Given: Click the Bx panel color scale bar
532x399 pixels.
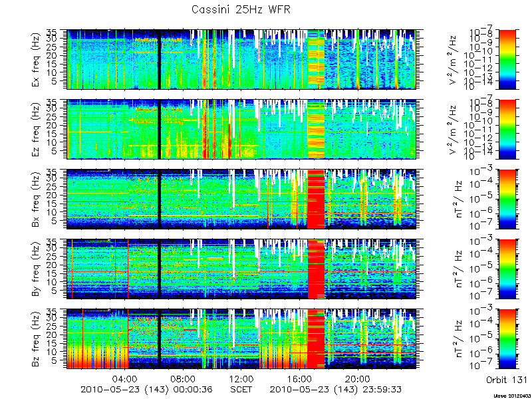Looking at the screenshot, I should pyautogui.click(x=507, y=199).
